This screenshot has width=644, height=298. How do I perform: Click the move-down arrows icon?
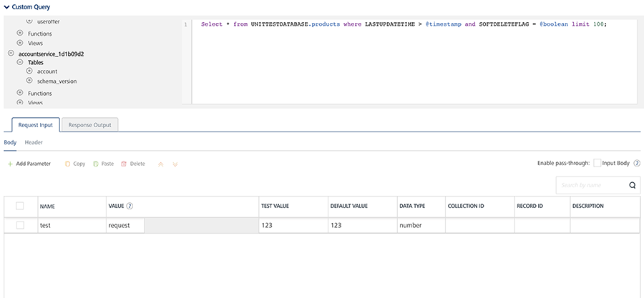click(x=175, y=164)
